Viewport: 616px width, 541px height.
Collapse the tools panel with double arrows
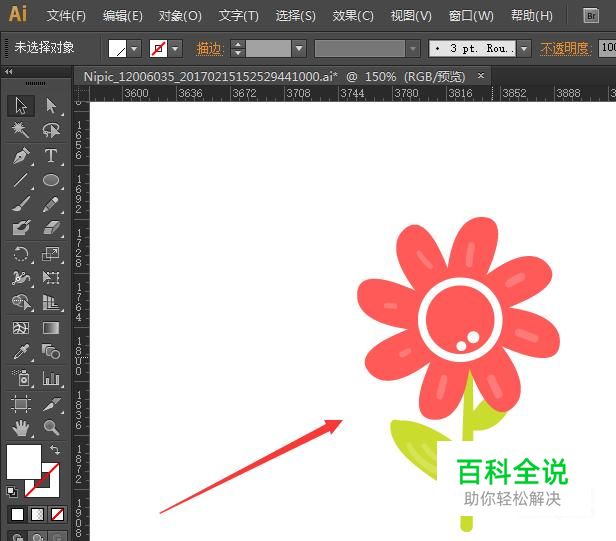(9, 72)
